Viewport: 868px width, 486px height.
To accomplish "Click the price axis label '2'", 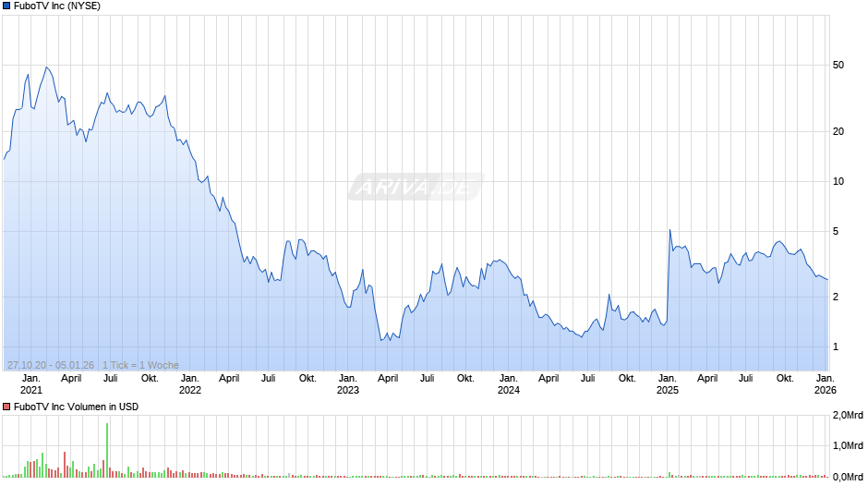I will pos(836,297).
